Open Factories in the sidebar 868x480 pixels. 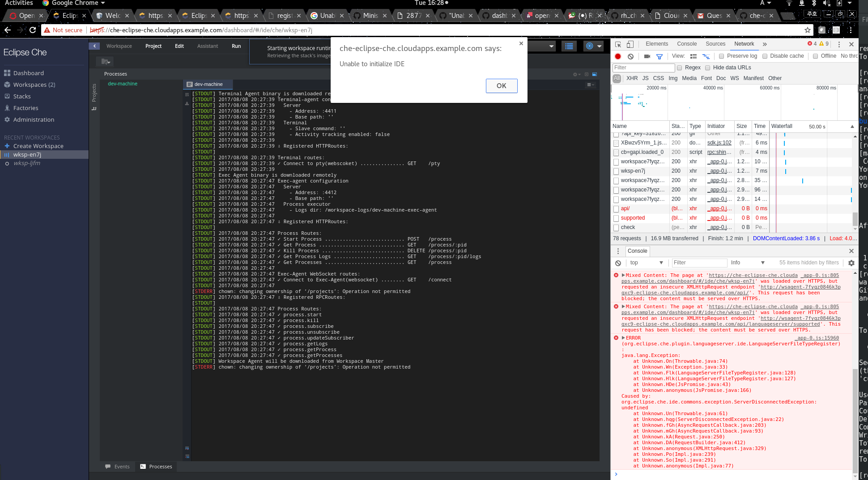click(25, 108)
